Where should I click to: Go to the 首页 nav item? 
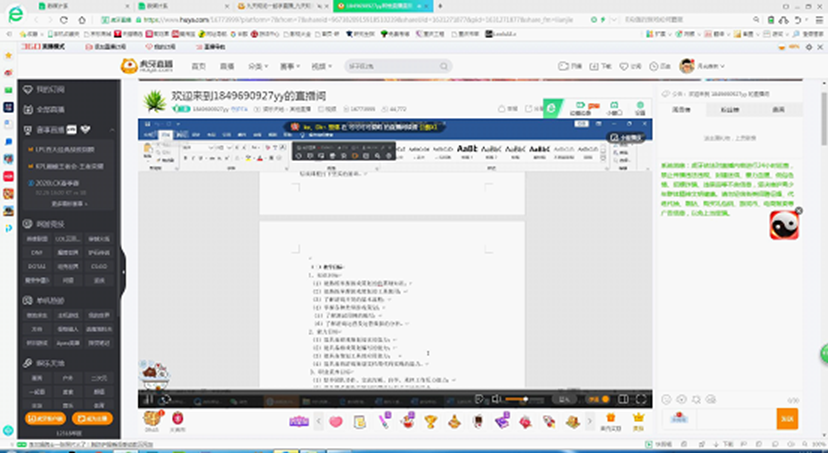click(198, 66)
